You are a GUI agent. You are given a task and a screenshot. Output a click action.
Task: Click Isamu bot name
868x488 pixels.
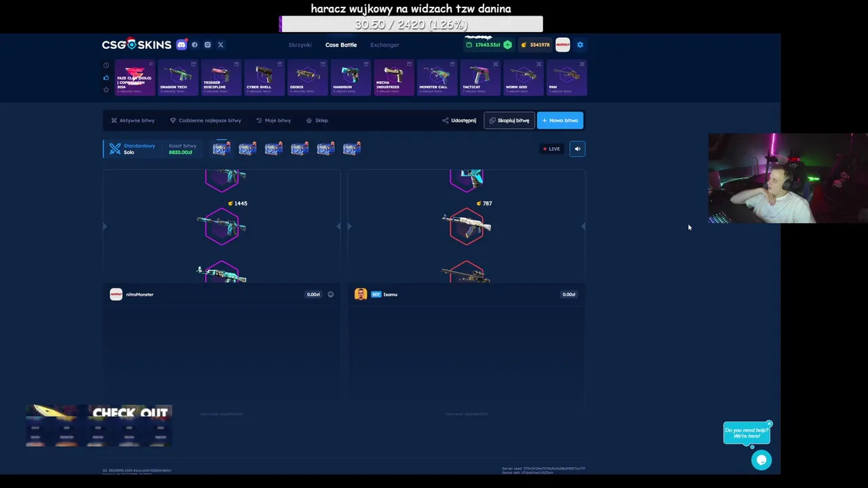point(391,294)
